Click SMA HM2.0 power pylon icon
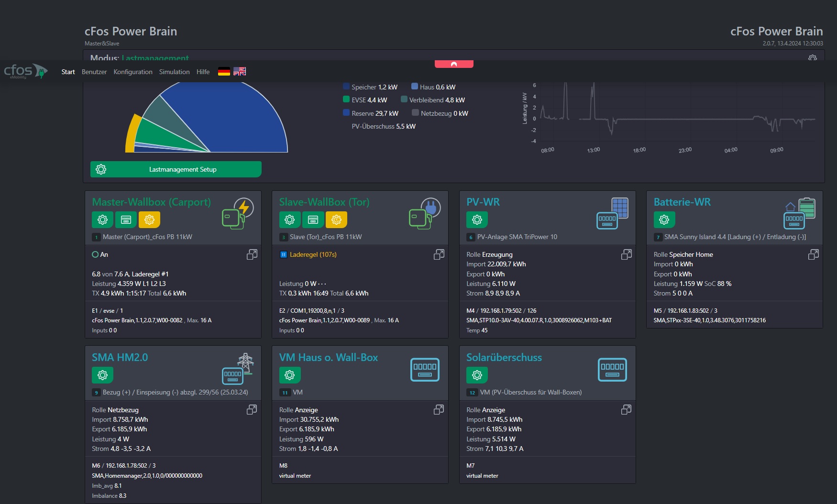The width and height of the screenshot is (837, 504). [238, 369]
